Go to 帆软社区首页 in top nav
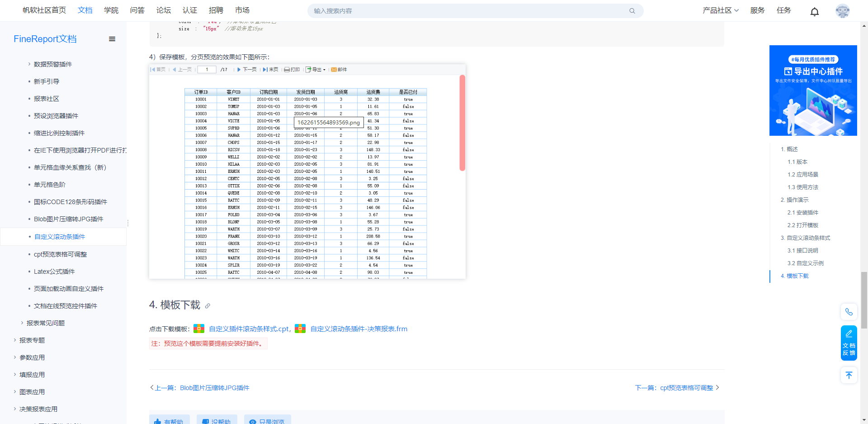This screenshot has width=868, height=424. [x=44, y=10]
